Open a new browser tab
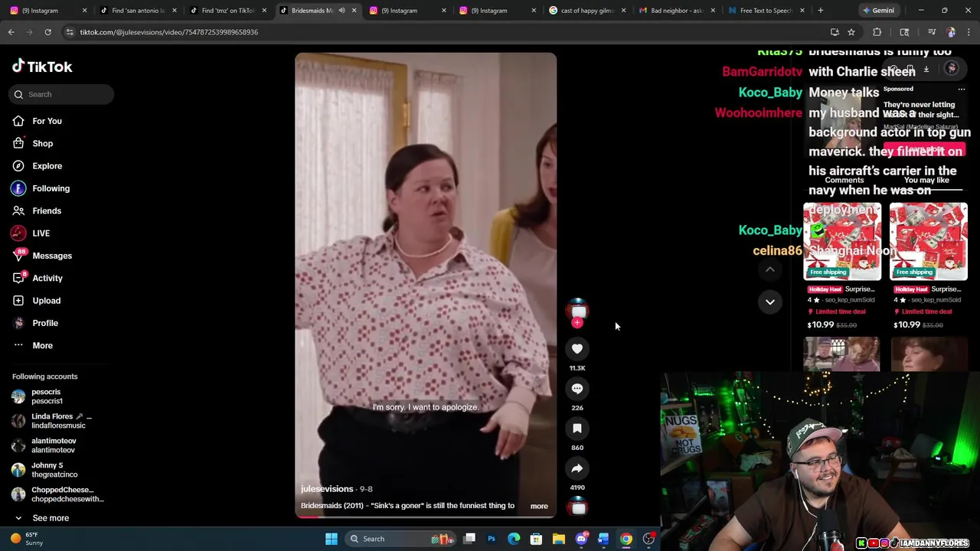The image size is (980, 551). [821, 11]
